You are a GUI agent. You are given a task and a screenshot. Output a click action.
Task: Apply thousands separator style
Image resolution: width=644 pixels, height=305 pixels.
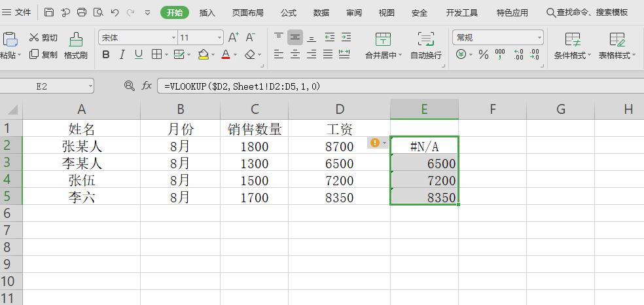[500, 54]
